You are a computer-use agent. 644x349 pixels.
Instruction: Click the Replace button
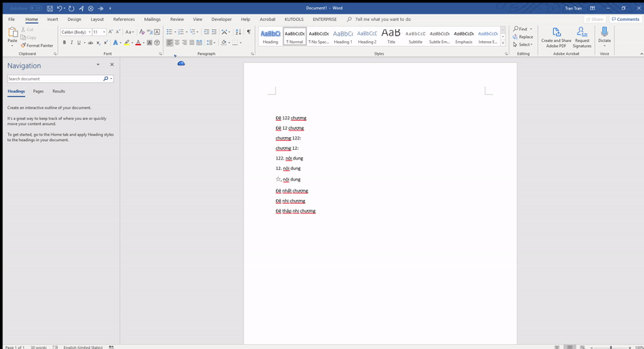pos(523,37)
